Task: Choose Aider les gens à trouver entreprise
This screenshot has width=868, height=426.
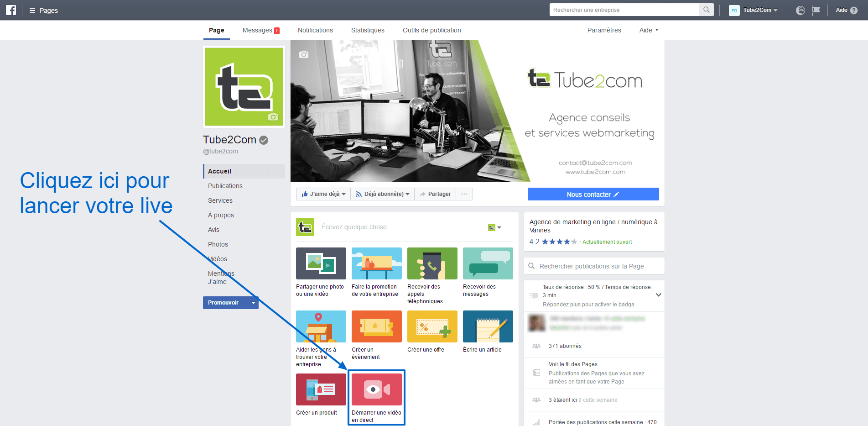Action: pos(321,339)
